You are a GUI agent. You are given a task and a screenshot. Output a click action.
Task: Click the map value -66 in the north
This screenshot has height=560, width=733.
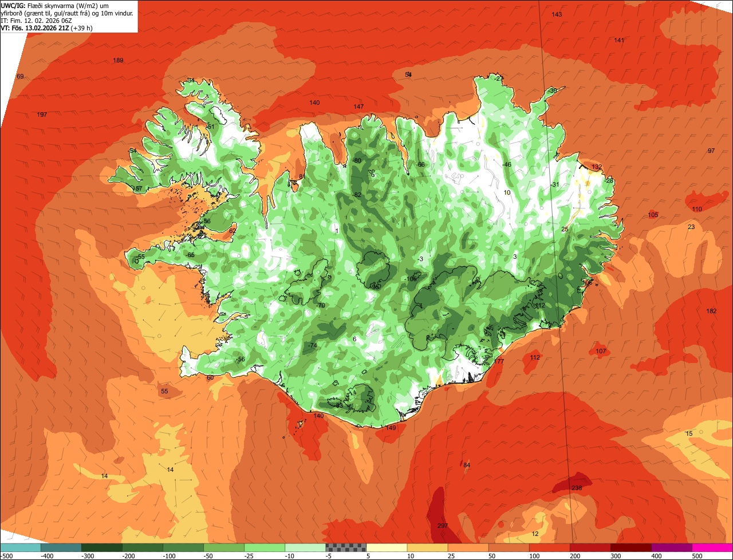[x=420, y=165]
